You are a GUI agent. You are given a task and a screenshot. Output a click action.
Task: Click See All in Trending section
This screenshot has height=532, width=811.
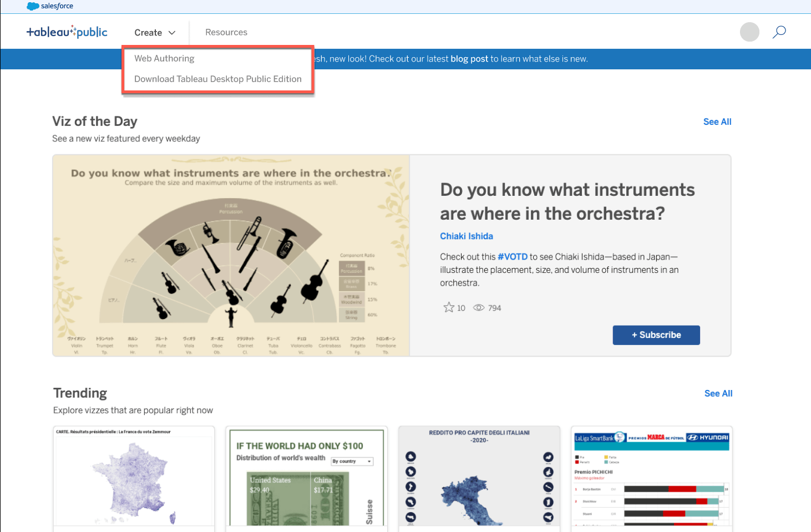[x=718, y=393]
